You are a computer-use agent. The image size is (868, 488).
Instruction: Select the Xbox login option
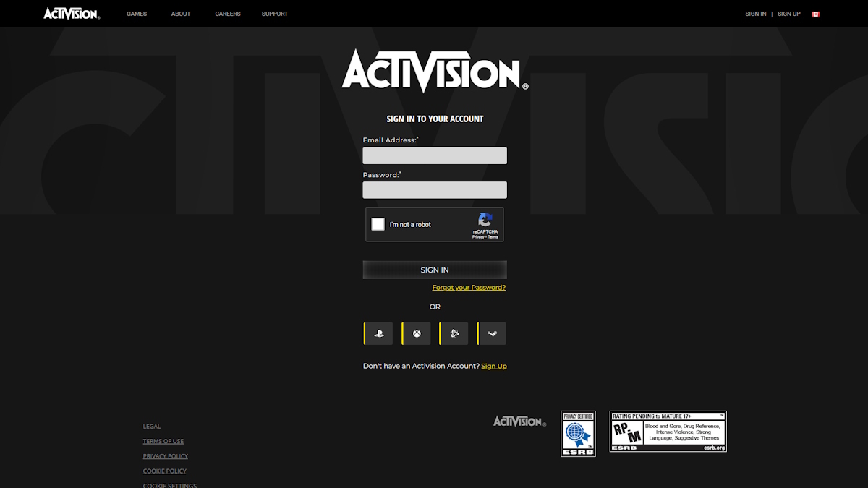(x=415, y=333)
